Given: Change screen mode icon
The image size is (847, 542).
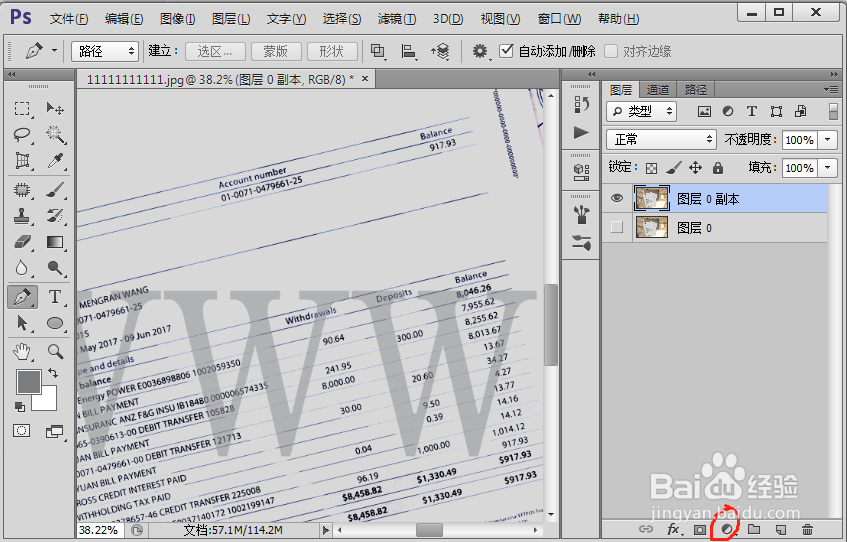Looking at the screenshot, I should [x=55, y=431].
